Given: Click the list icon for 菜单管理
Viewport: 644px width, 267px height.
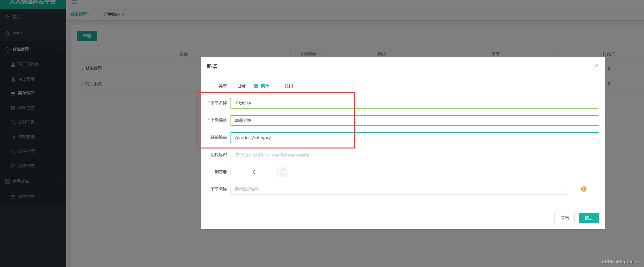Looking at the screenshot, I should (x=13, y=93).
